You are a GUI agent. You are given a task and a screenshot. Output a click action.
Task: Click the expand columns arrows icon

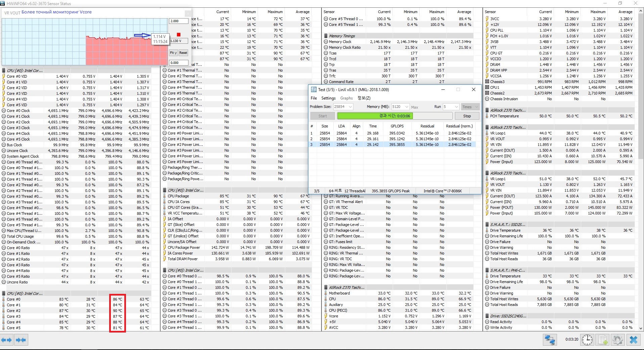click(x=7, y=340)
